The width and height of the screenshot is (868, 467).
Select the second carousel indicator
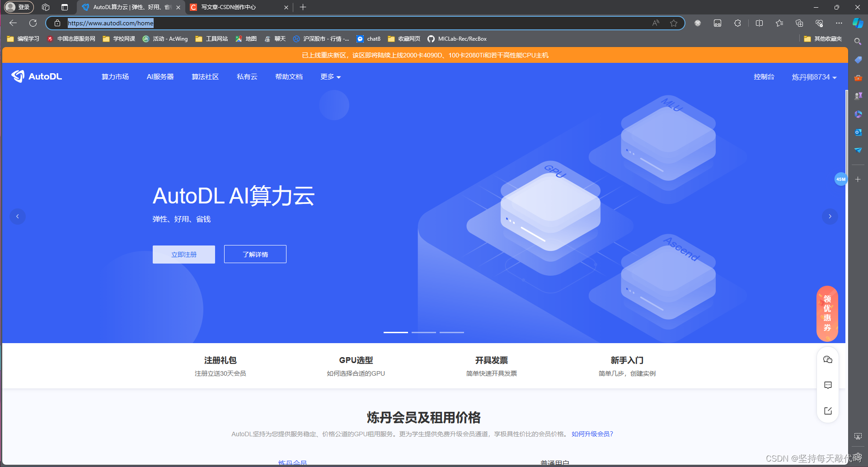point(424,332)
